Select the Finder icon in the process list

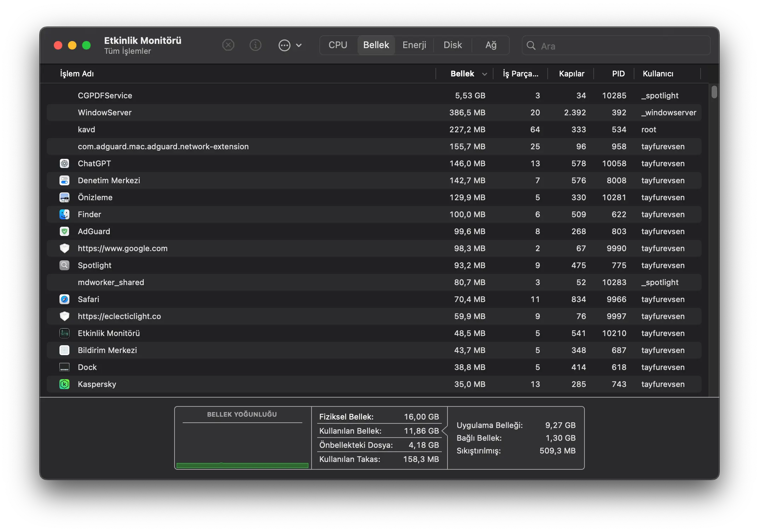click(x=64, y=214)
